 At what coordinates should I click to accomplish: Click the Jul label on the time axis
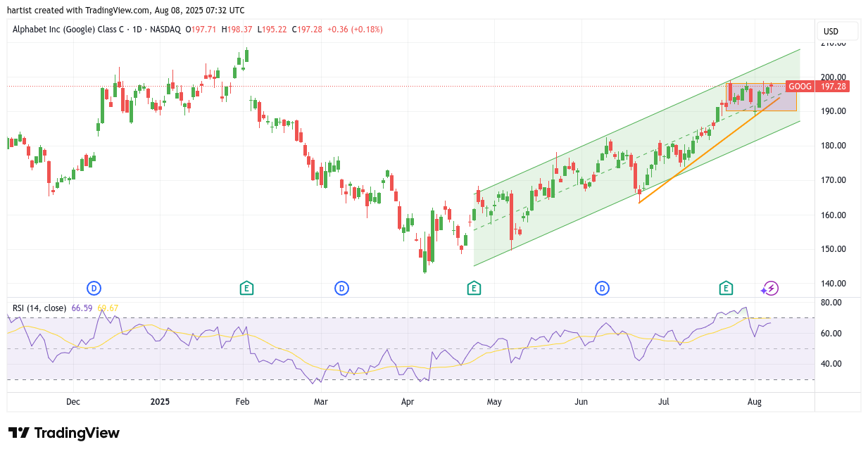(664, 402)
